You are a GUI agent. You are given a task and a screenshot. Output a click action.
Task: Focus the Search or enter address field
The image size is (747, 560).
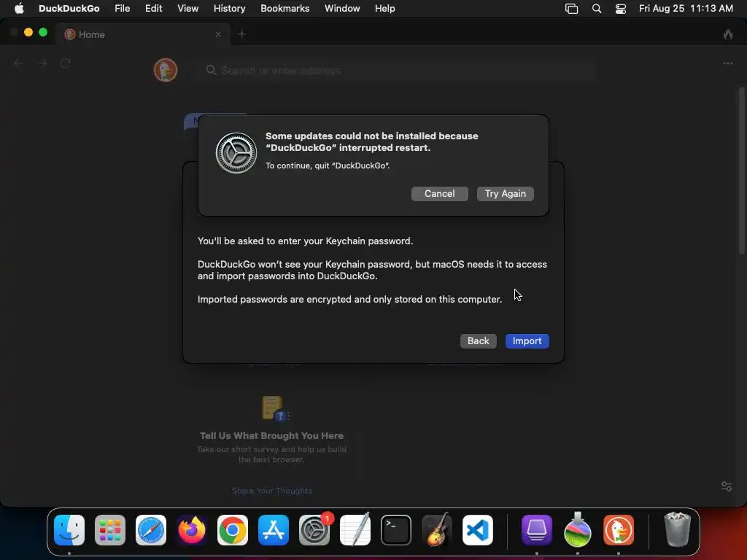(395, 71)
